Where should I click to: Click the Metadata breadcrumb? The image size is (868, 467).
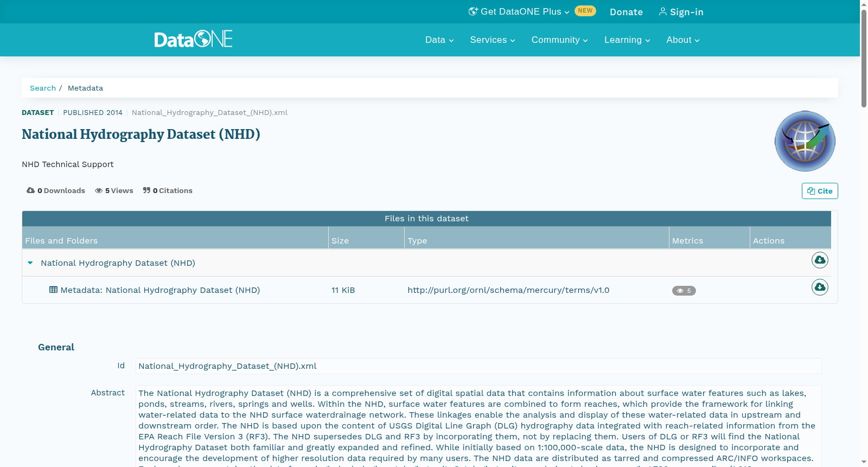tap(85, 88)
